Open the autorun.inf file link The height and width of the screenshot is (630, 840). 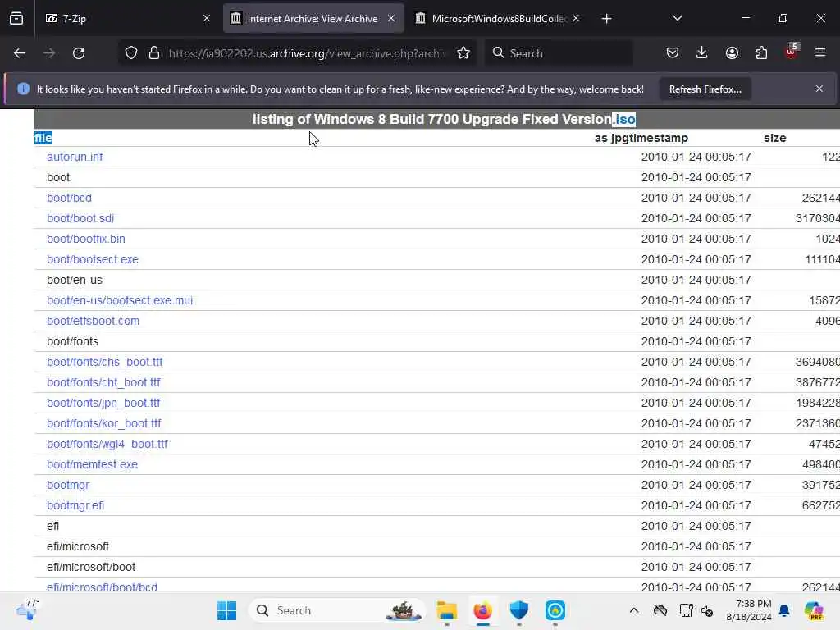click(x=75, y=157)
